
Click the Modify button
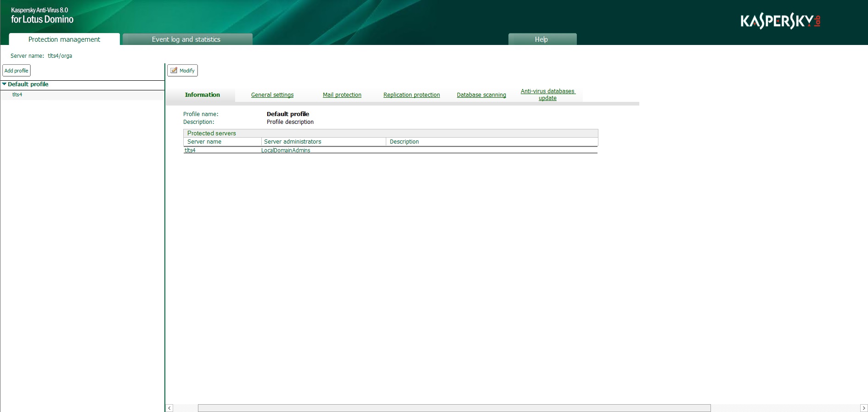(182, 71)
